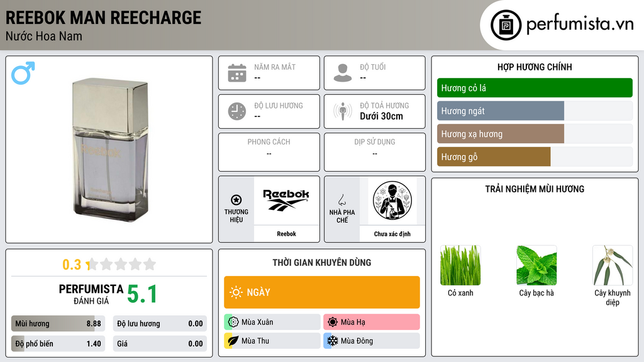The width and height of the screenshot is (644, 362).
Task: Click the clock icon for Độ lưu hương
Action: tap(237, 111)
